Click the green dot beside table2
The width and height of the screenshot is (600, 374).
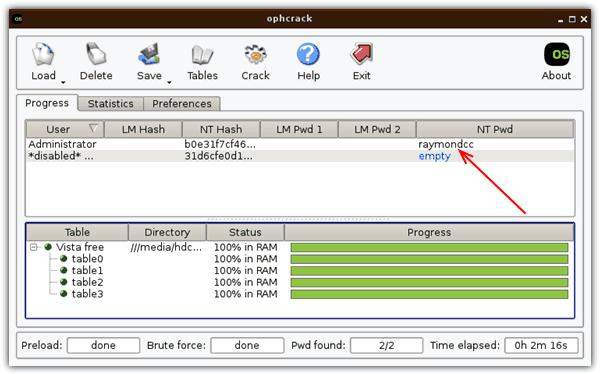pos(64,282)
